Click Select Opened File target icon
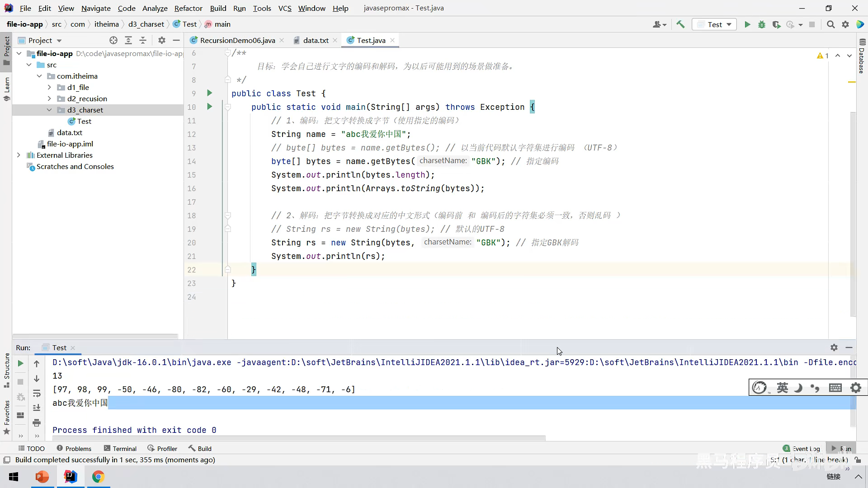 click(113, 40)
